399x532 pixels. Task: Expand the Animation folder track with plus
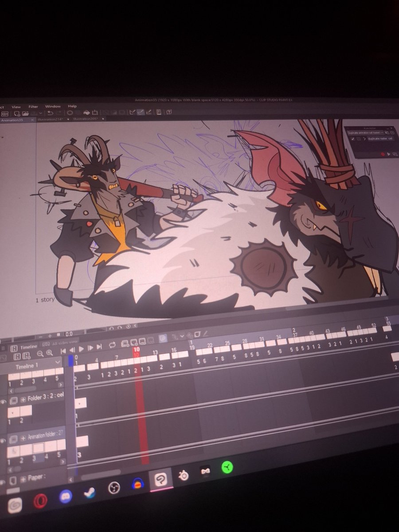(23, 438)
